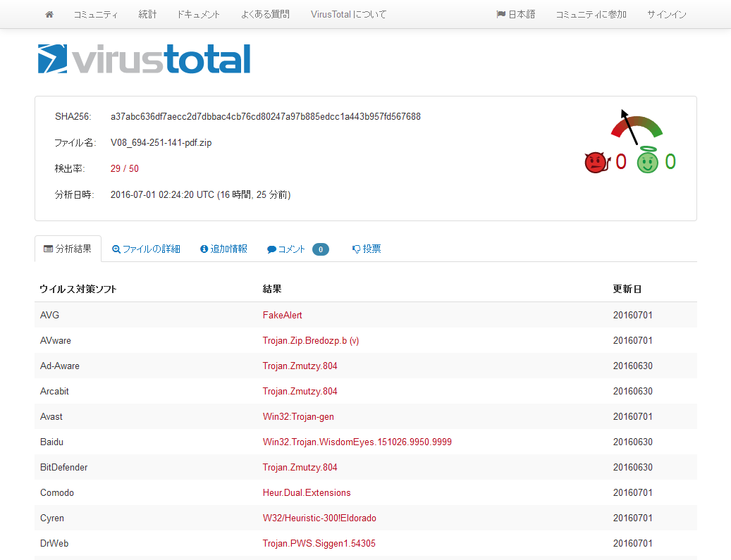Viewport: 731px width, 560px height.
Task: Open the コミュニティ menu item
Action: (96, 14)
